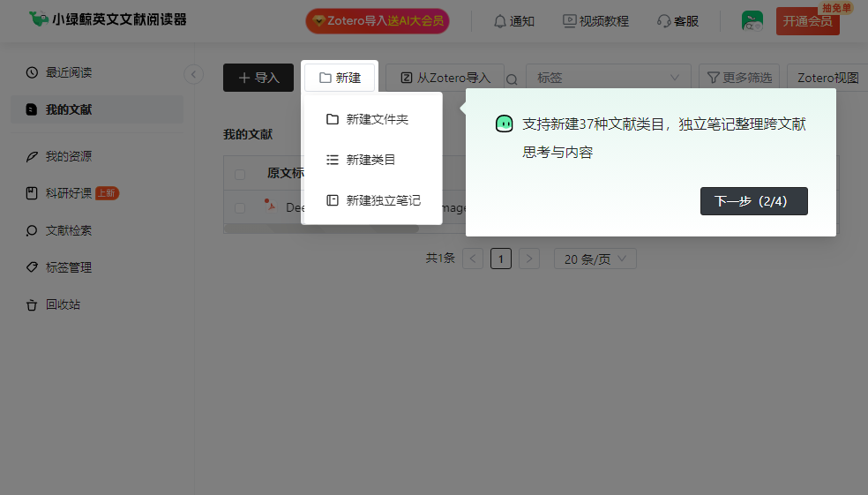
Task: Collapse the sidebar with chevron button
Action: click(194, 74)
